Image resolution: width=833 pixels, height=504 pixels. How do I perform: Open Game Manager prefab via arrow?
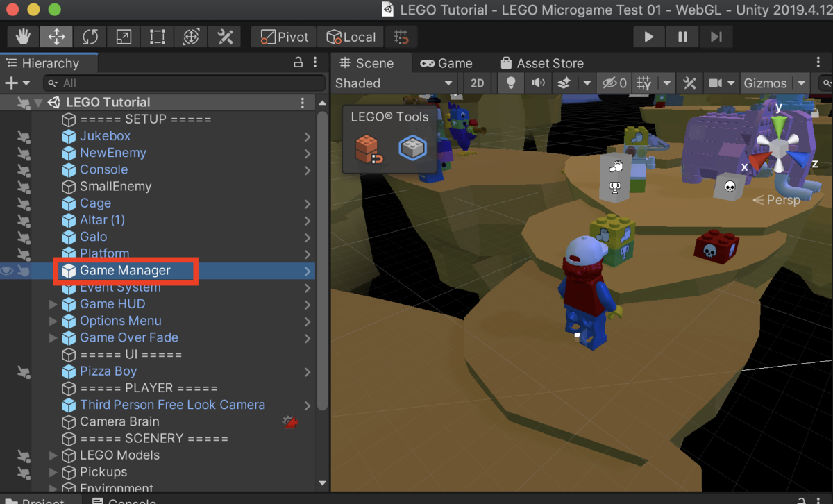(x=307, y=271)
